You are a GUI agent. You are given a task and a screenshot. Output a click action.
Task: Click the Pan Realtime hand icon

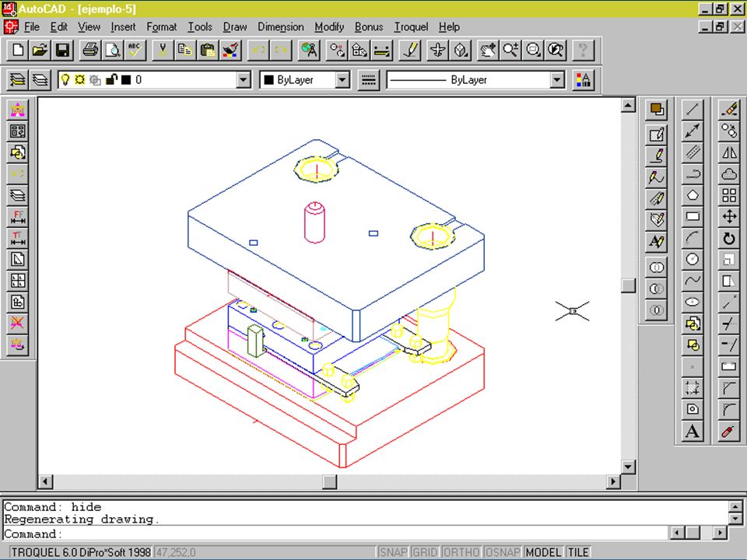pyautogui.click(x=487, y=50)
